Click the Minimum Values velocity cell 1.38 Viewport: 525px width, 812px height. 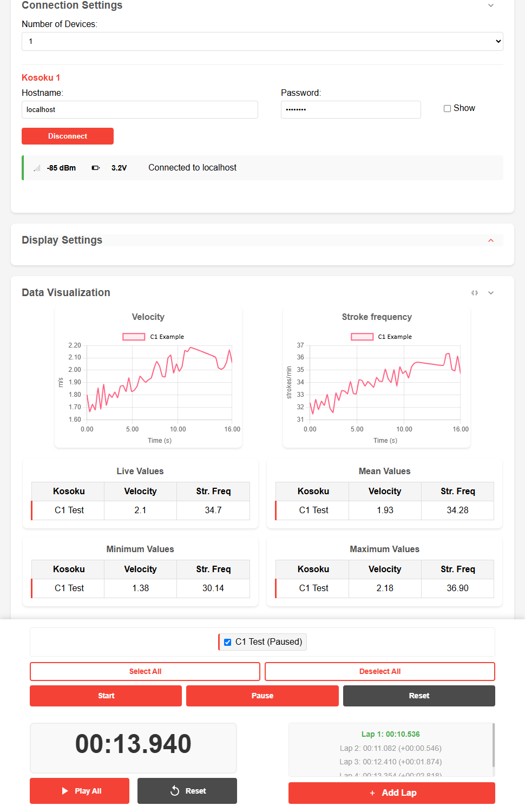click(x=140, y=588)
